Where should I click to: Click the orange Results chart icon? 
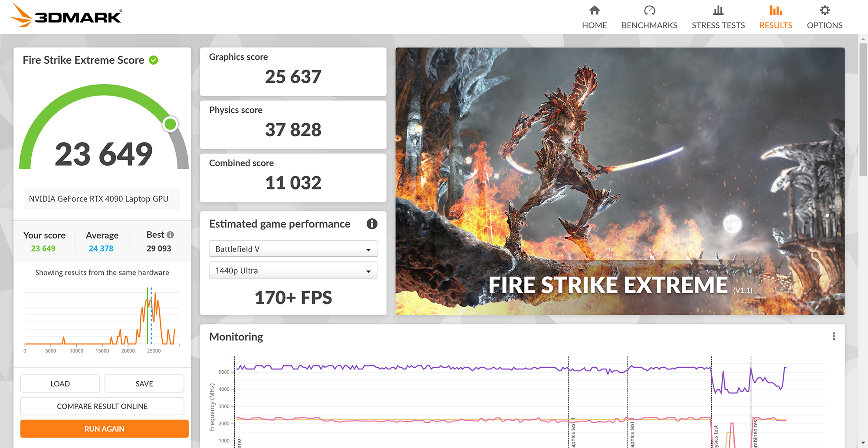click(x=776, y=10)
